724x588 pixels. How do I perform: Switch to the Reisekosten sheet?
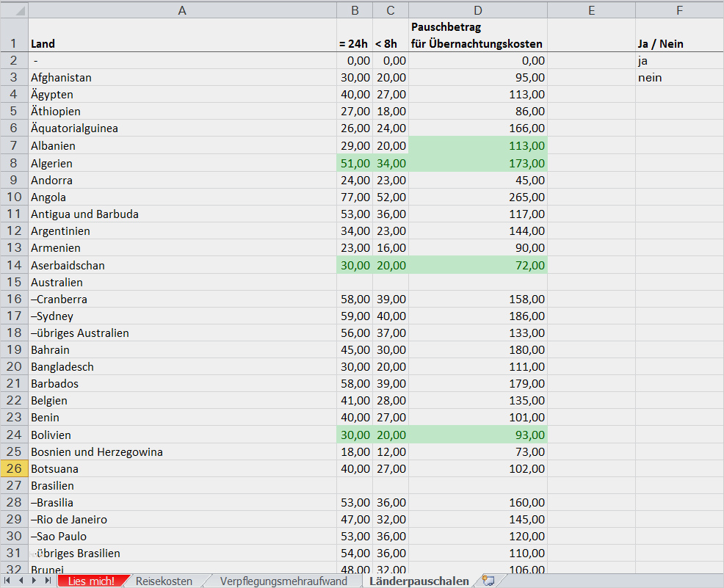164,581
